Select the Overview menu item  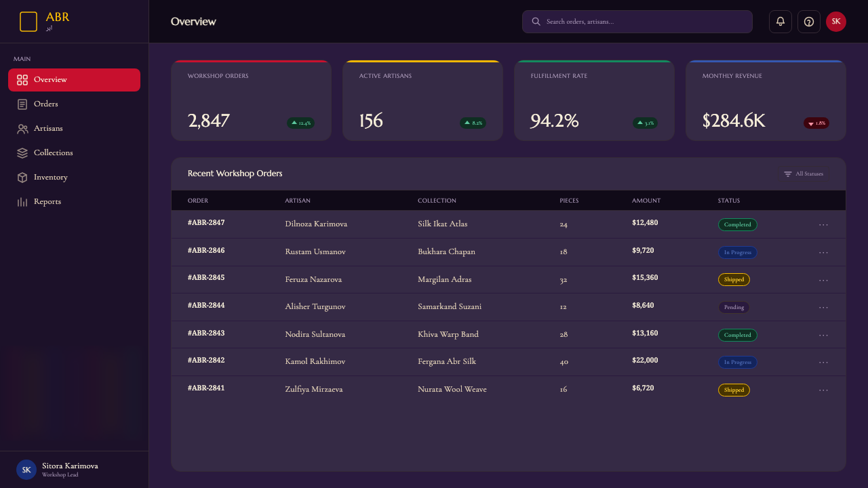(74, 80)
